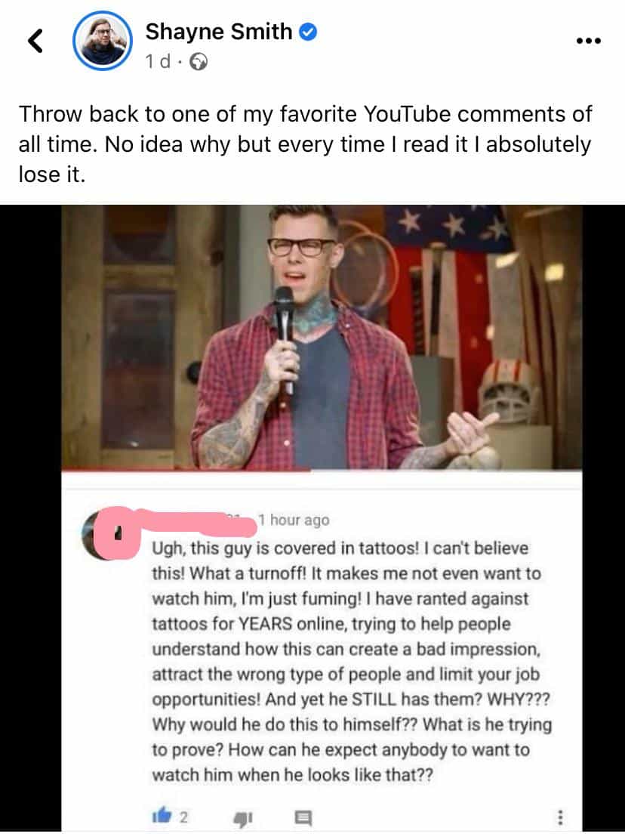
Task: Click the reply comment bubble icon
Action: pos(303,817)
